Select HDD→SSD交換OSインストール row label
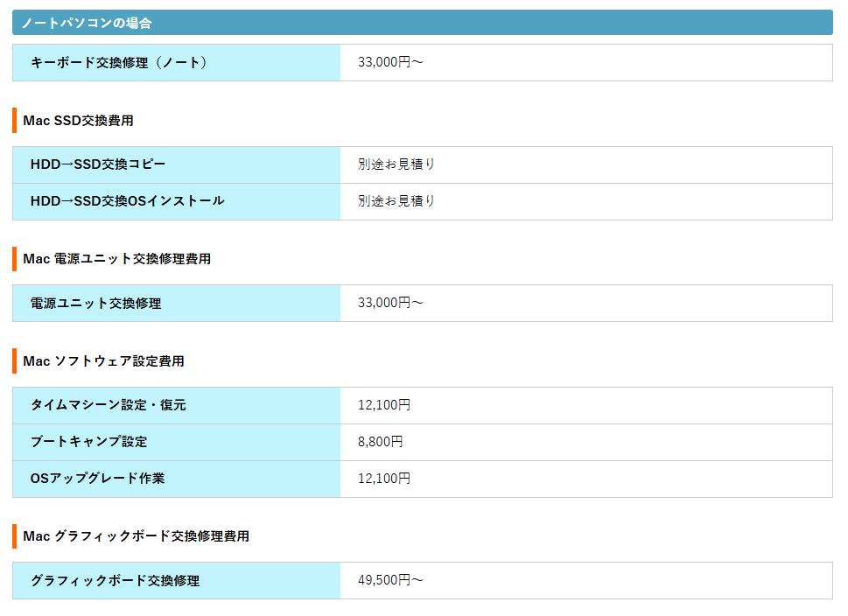Screen dimensions: 848x616 [128, 201]
